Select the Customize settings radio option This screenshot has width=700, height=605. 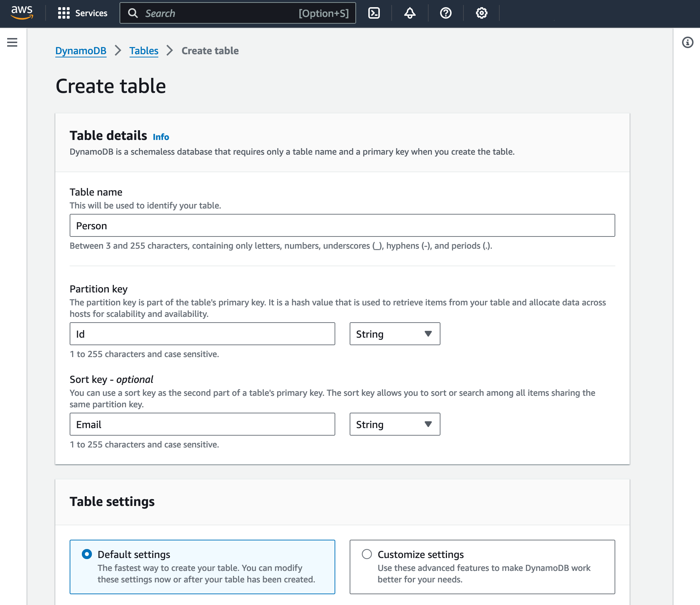click(367, 554)
